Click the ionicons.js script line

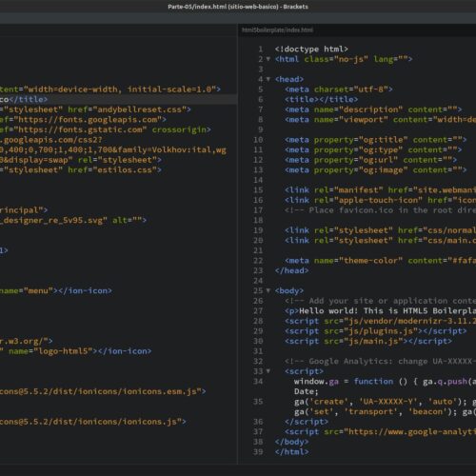tap(93, 422)
